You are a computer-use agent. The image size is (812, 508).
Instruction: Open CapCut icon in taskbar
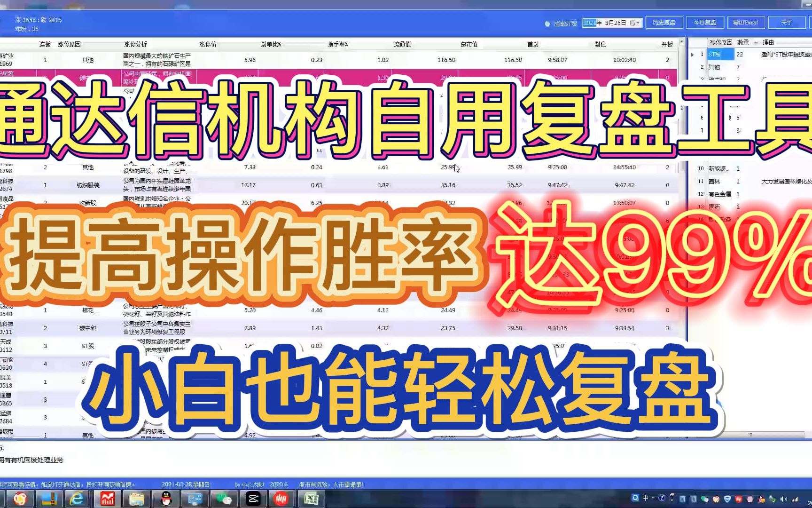coord(253,499)
